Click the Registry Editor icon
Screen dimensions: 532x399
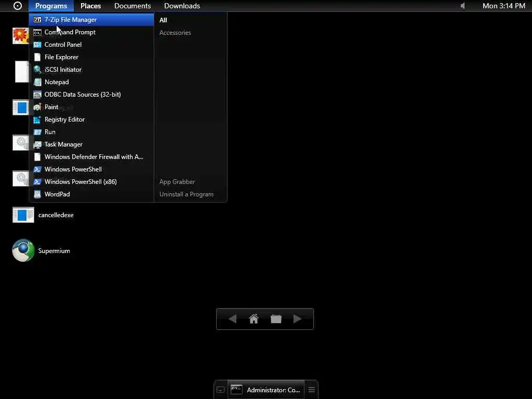pos(37,119)
